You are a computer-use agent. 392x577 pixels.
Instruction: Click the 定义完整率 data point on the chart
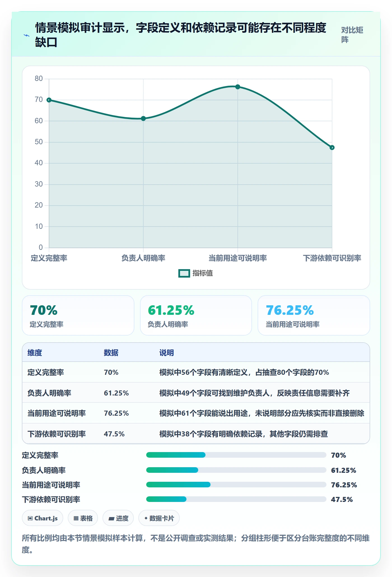(49, 100)
